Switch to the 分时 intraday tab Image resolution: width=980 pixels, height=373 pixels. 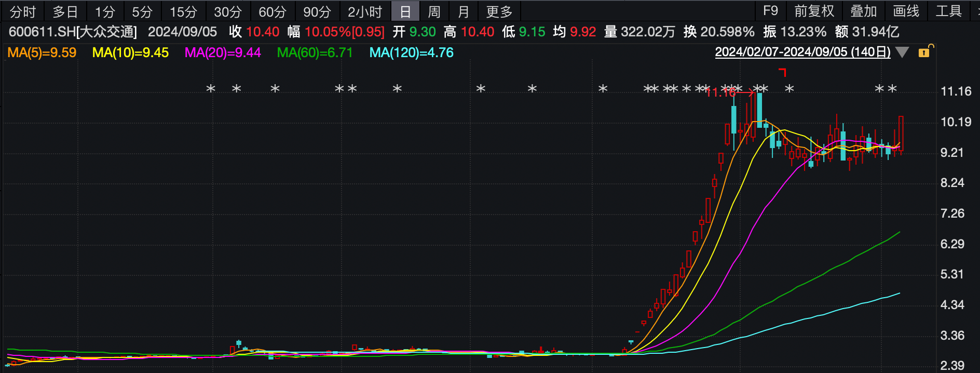23,11
